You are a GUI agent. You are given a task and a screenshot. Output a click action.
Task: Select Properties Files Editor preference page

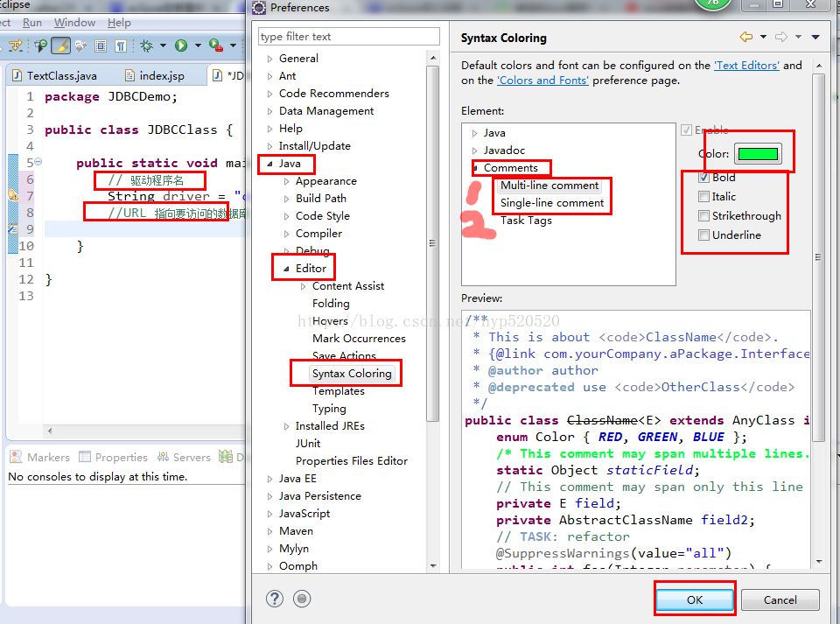click(352, 460)
